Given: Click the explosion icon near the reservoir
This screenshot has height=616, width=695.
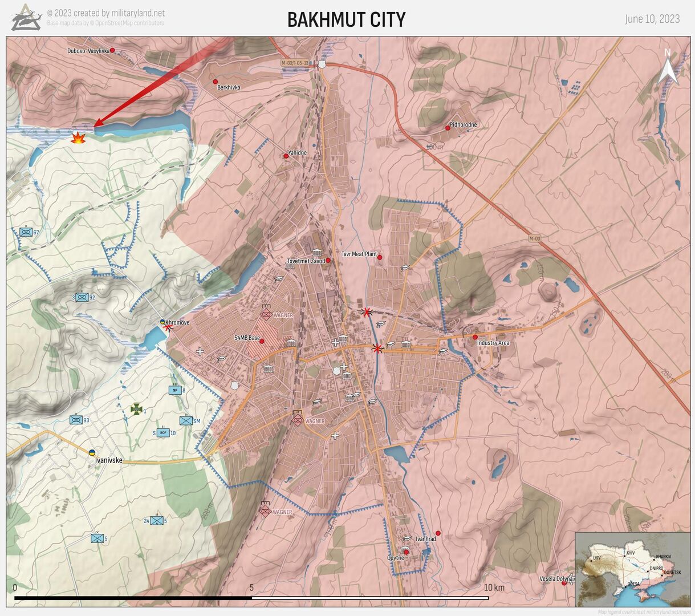Looking at the screenshot, I should click(x=78, y=137).
